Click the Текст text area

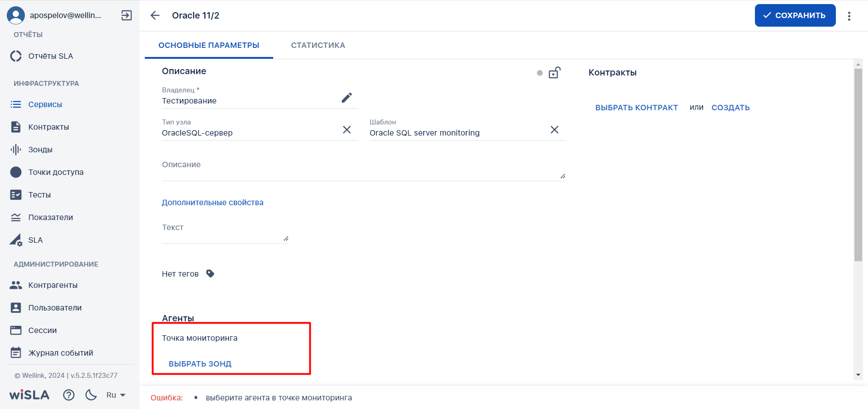pyautogui.click(x=225, y=231)
